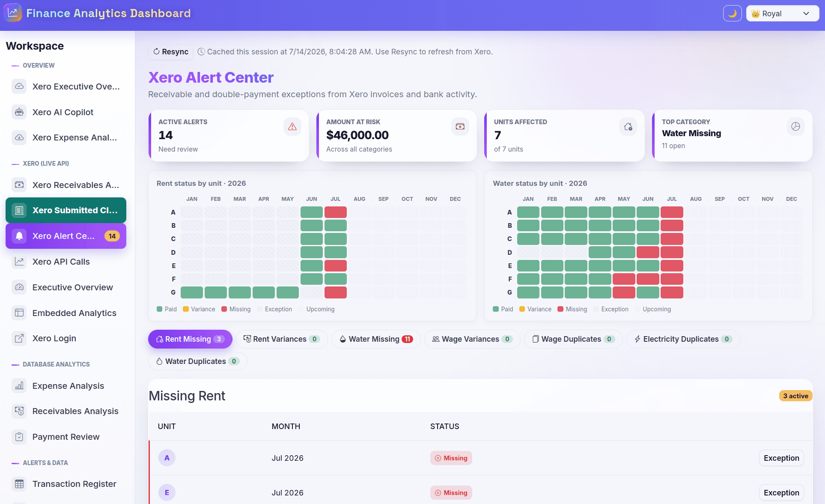
Task: Click water heatmap unit D June missing cell
Action: tap(648, 252)
